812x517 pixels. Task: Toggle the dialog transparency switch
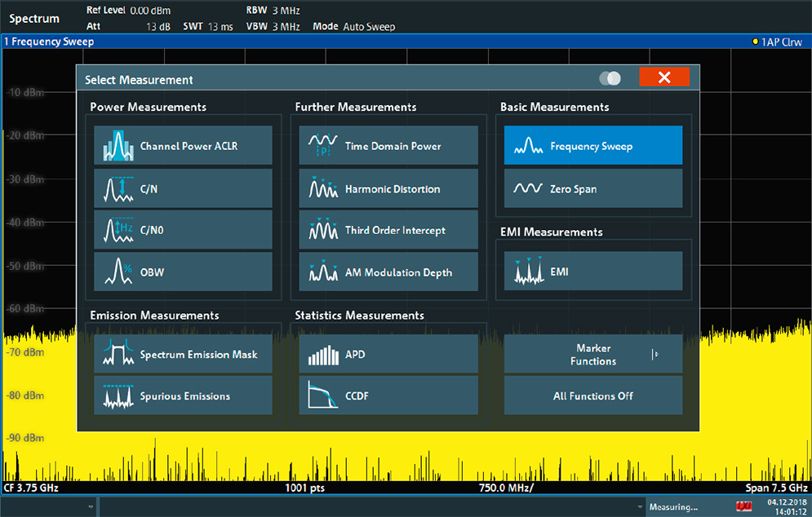(x=610, y=78)
